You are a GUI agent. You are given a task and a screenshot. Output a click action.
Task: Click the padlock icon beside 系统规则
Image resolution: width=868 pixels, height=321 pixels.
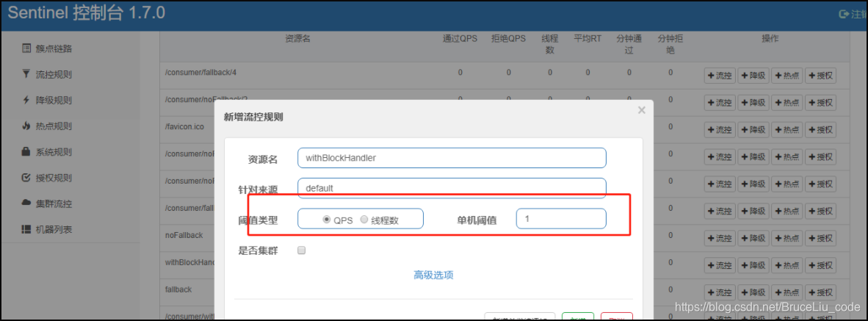pos(26,151)
